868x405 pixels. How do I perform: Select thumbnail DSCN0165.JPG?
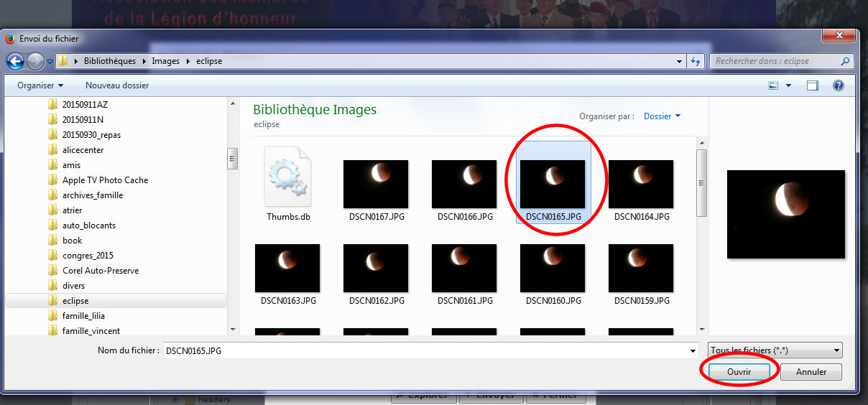click(x=553, y=184)
